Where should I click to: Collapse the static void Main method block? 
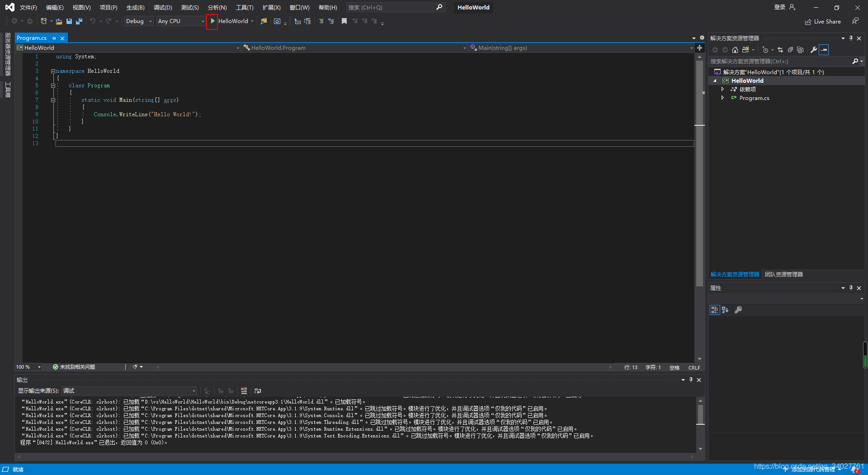53,100
